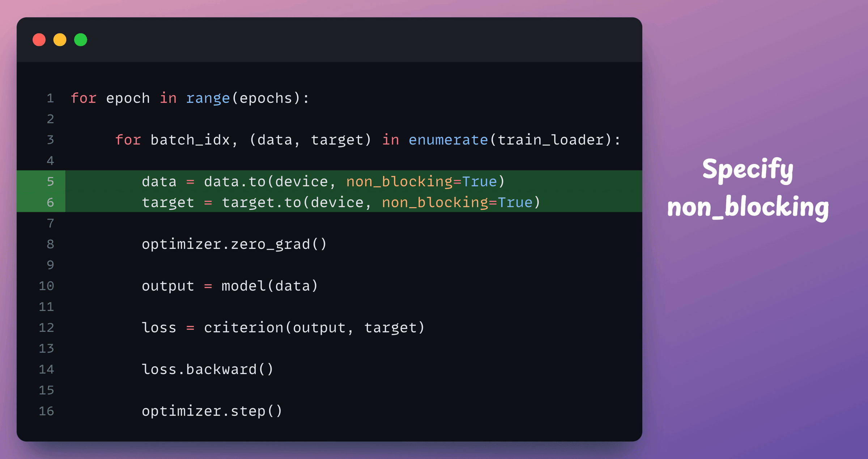Viewport: 868px width, 459px height.
Task: Click line number 5 in gutter
Action: [51, 181]
